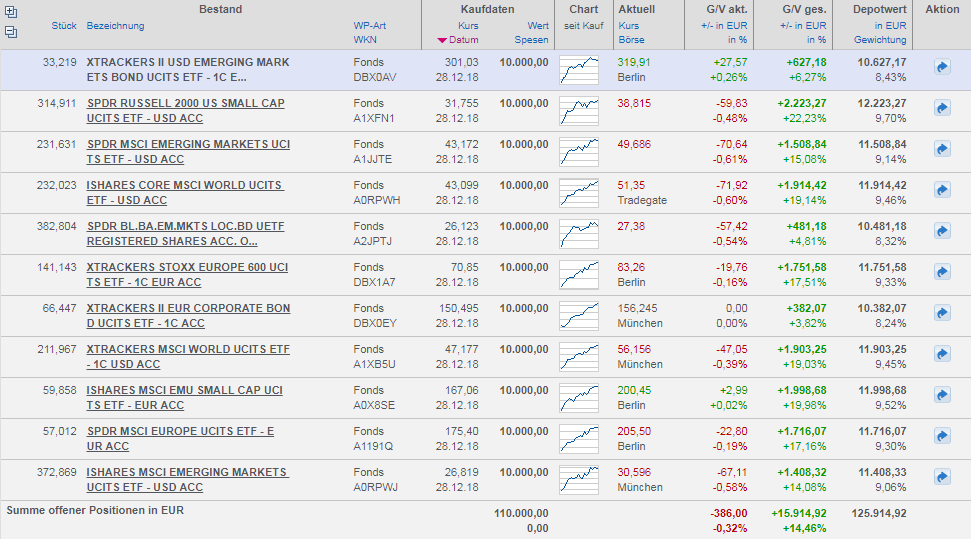Click the expand-all plus icon in header
971x539 pixels.
(x=11, y=12)
